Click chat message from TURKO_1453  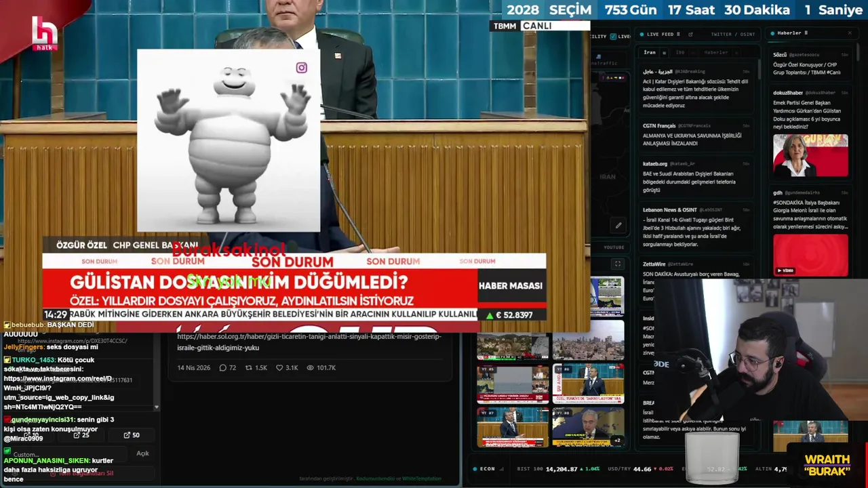point(59,383)
